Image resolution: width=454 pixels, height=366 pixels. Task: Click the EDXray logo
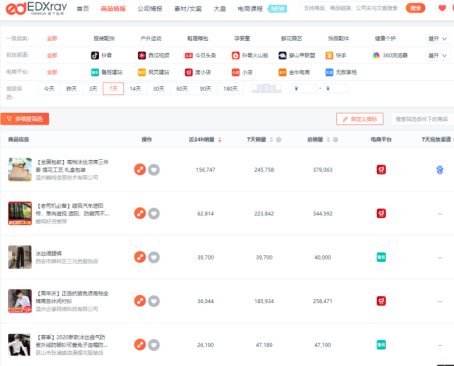(36, 8)
